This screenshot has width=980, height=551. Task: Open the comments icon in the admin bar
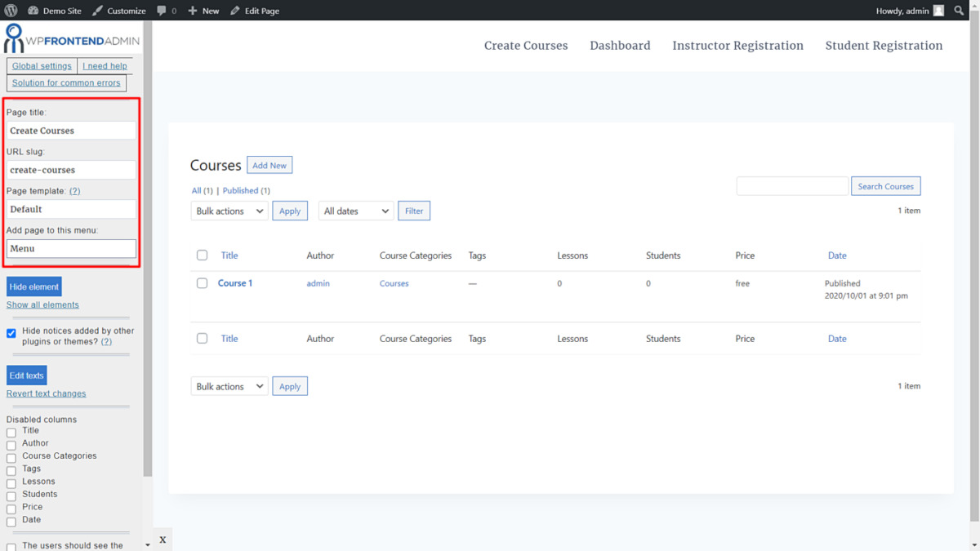click(x=160, y=11)
